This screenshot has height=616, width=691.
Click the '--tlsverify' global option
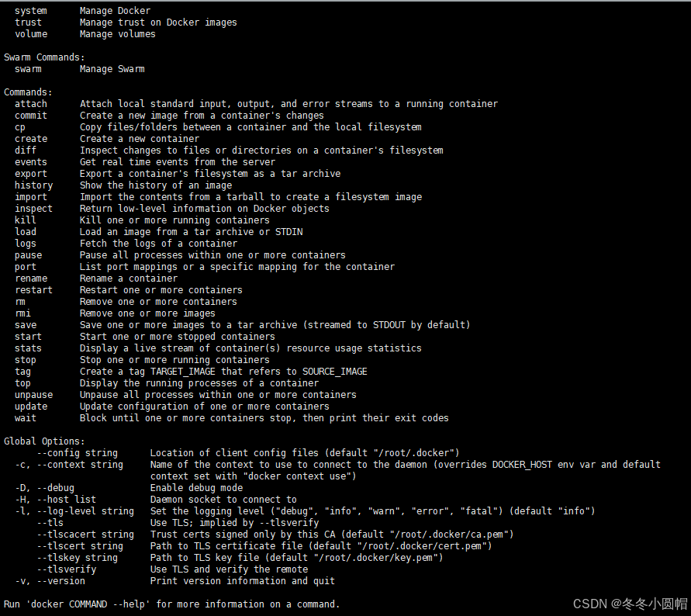pyautogui.click(x=67, y=569)
